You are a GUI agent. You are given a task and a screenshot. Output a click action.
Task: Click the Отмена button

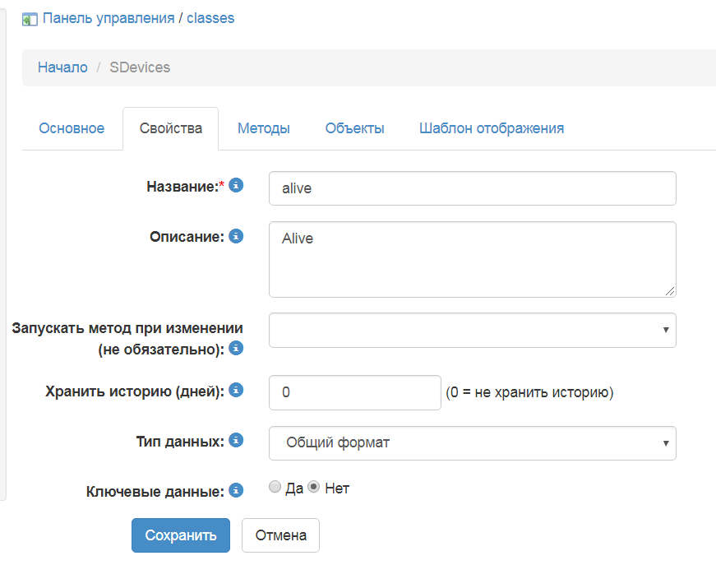(x=280, y=535)
